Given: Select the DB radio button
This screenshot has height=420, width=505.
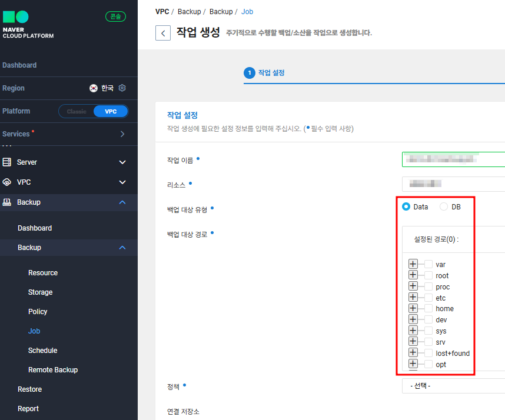Looking at the screenshot, I should (444, 206).
